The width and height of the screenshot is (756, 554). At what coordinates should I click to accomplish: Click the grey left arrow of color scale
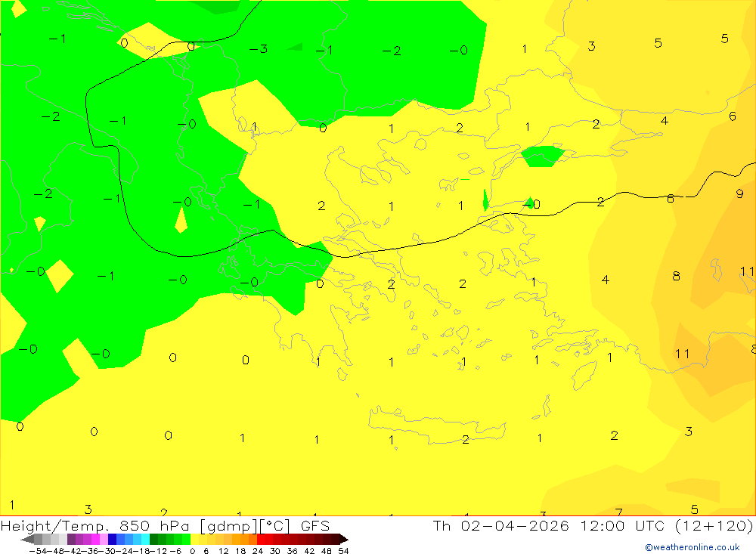coord(27,540)
